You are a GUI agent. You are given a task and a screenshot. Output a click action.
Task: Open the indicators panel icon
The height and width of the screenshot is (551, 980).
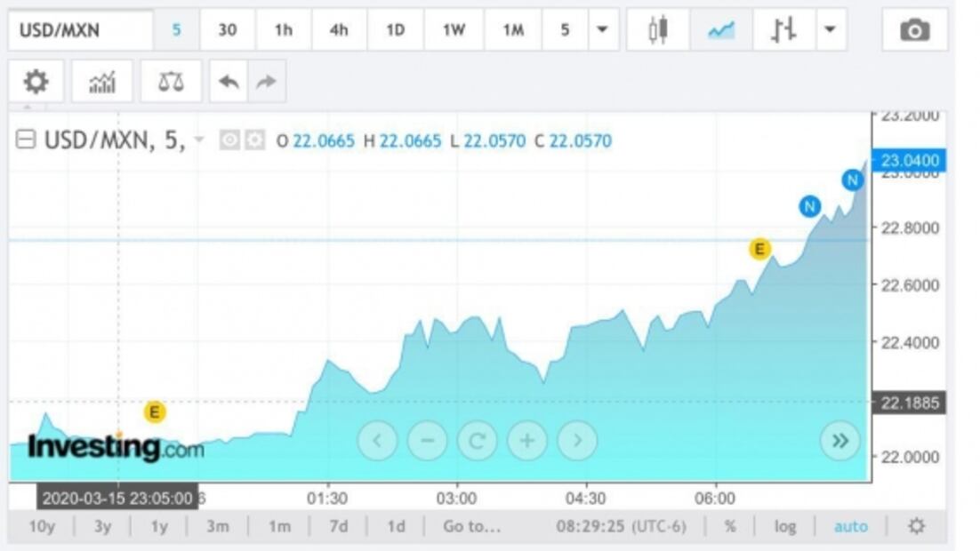[103, 82]
